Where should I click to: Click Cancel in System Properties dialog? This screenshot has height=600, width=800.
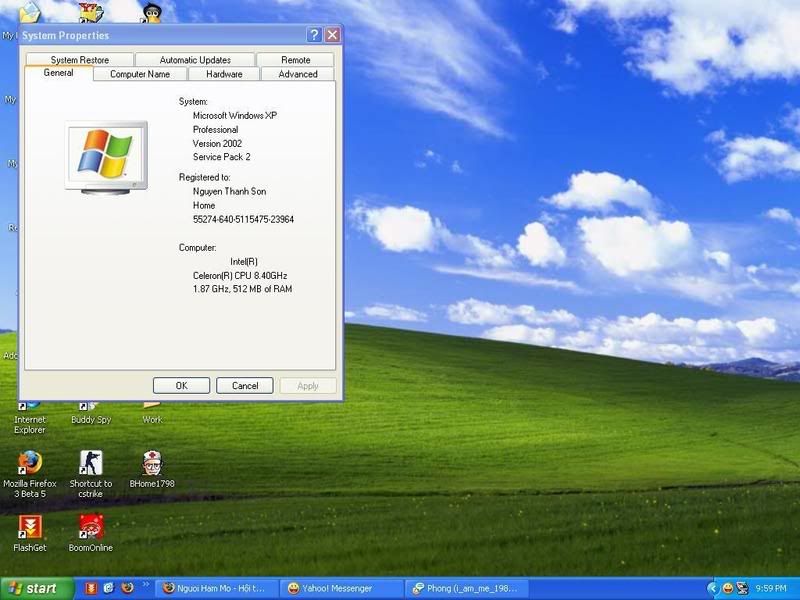(245, 386)
